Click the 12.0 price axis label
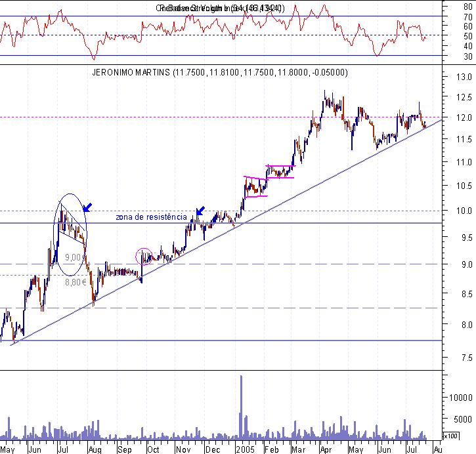 pyautogui.click(x=464, y=117)
